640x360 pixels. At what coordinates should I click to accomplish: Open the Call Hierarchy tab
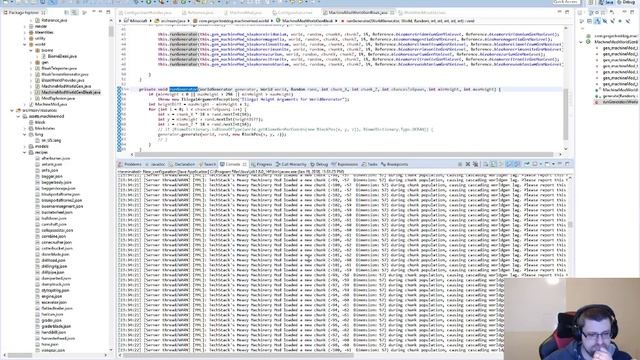coord(291,164)
